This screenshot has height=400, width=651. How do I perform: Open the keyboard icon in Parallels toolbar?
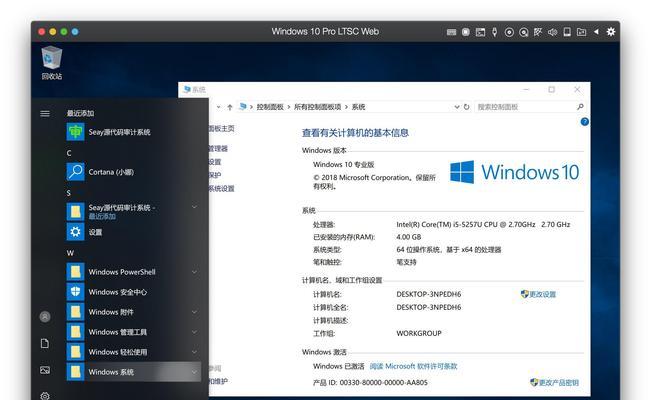tap(451, 32)
